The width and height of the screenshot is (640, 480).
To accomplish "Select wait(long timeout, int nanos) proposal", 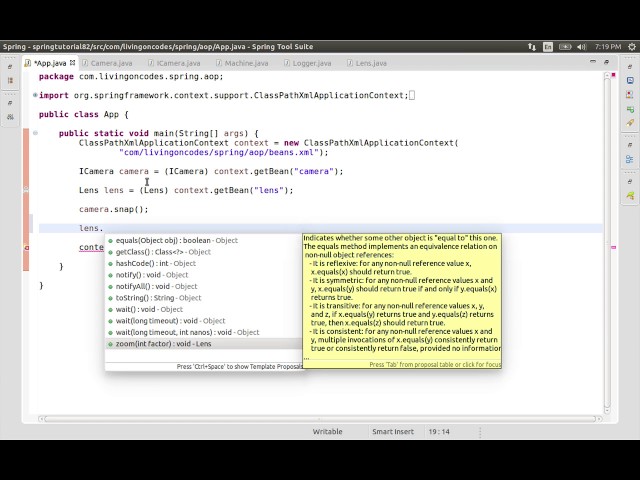I will tap(203, 332).
